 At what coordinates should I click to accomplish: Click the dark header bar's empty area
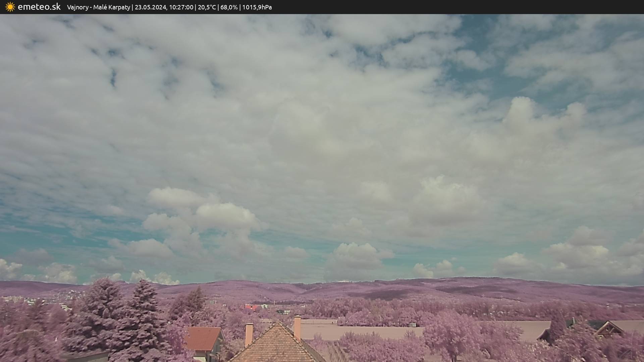coord(470,7)
